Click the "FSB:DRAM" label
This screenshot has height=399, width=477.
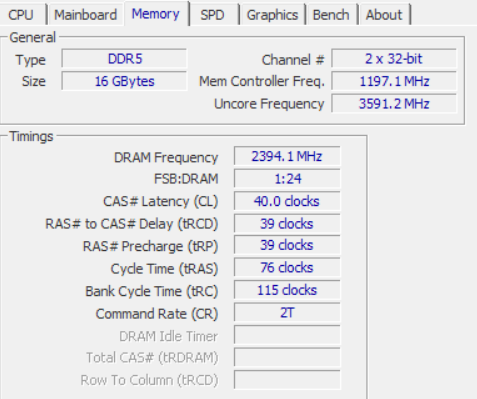186,179
